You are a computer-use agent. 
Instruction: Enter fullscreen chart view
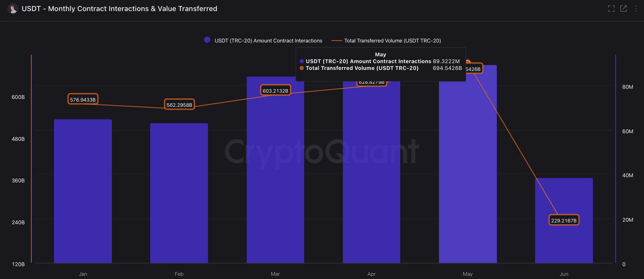(x=611, y=9)
